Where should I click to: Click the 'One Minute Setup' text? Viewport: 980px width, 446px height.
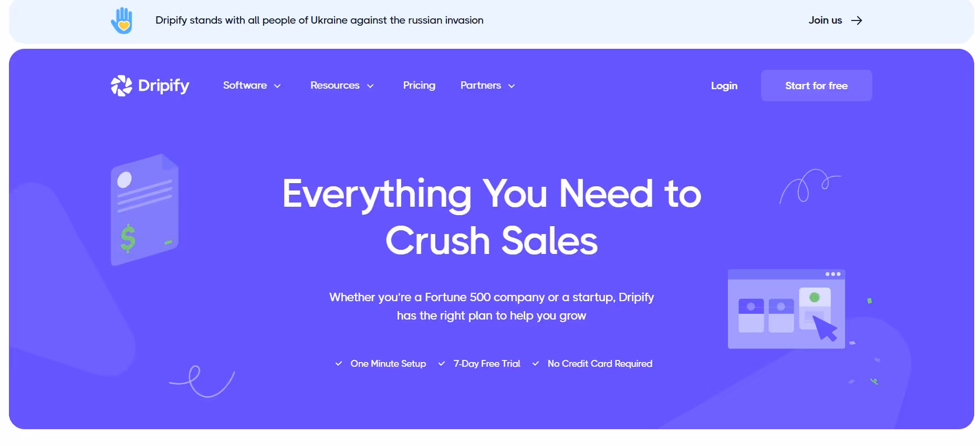(x=388, y=364)
